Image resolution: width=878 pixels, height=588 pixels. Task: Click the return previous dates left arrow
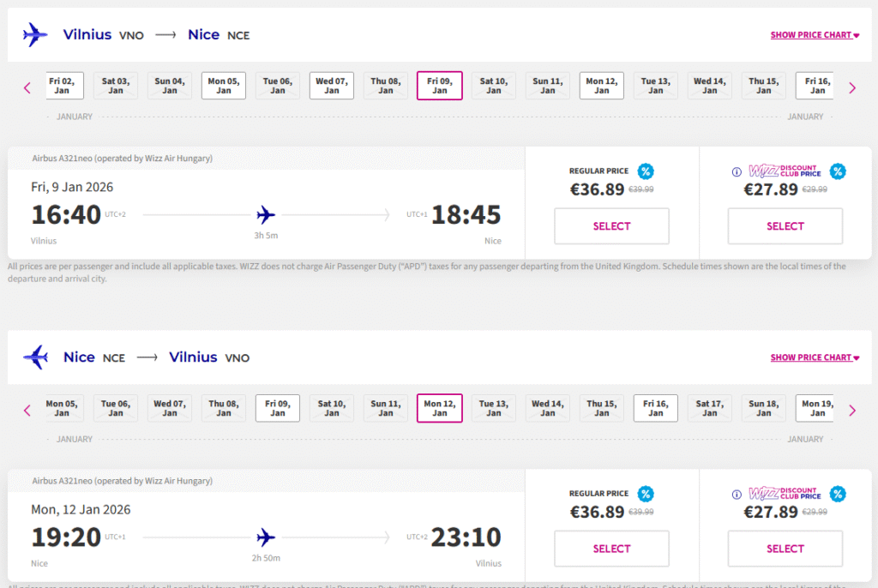tap(27, 410)
